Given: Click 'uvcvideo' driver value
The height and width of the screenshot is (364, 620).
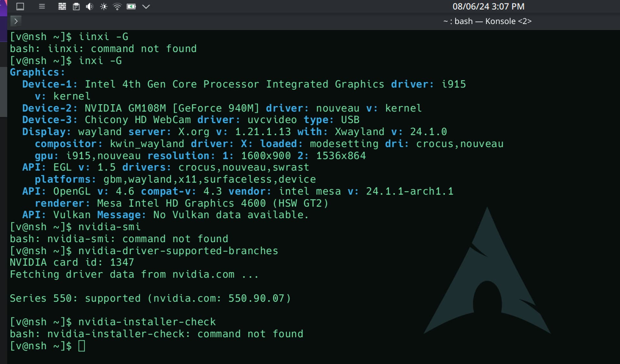Looking at the screenshot, I should 272,120.
